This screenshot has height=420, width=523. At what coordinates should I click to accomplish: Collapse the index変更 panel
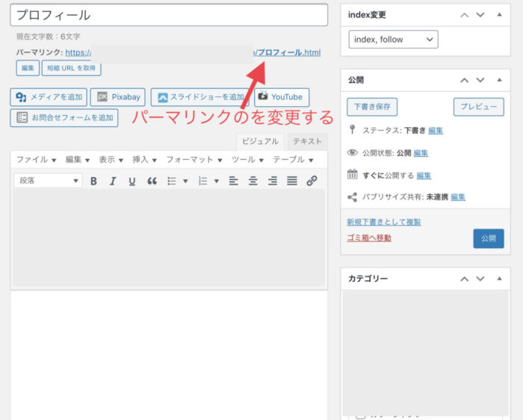499,15
